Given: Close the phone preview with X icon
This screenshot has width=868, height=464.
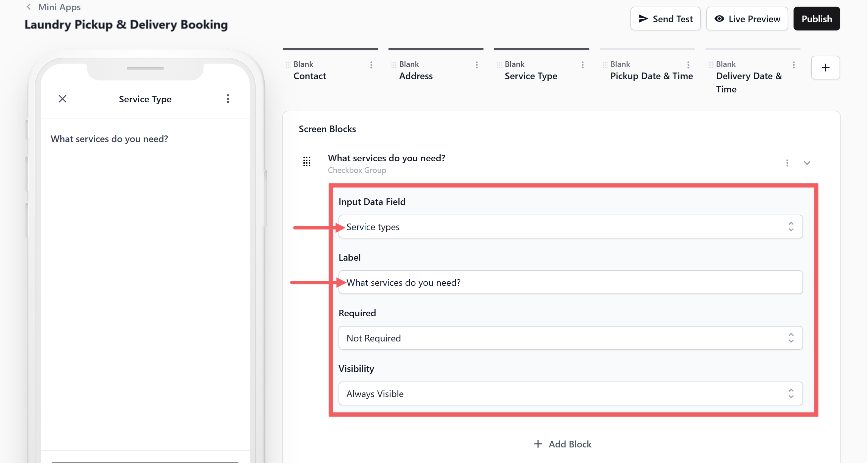Looking at the screenshot, I should click(x=62, y=99).
